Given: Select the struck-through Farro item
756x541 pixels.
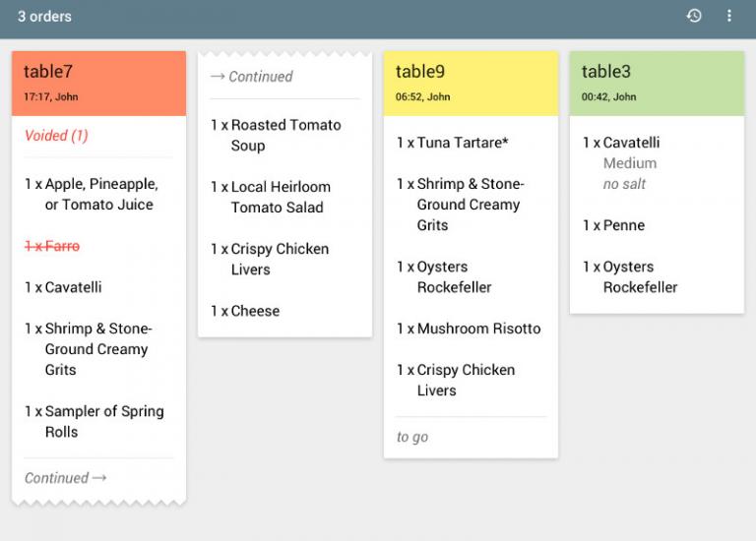Looking at the screenshot, I should [52, 246].
